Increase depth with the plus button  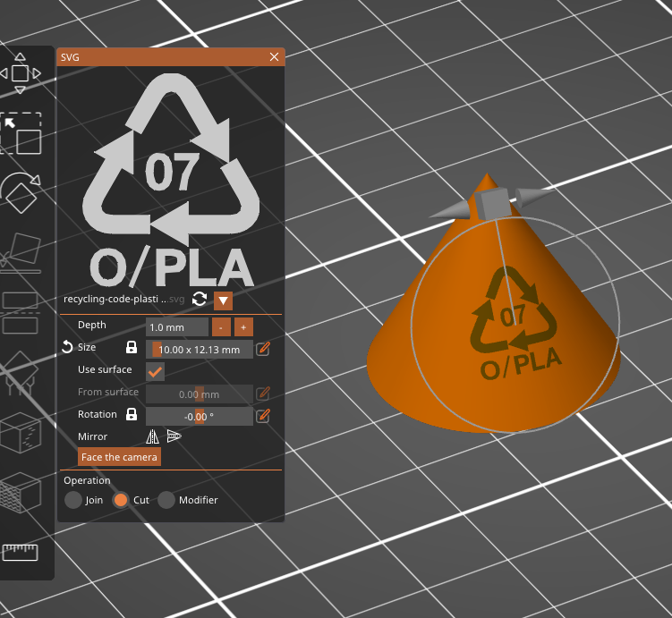(243, 327)
